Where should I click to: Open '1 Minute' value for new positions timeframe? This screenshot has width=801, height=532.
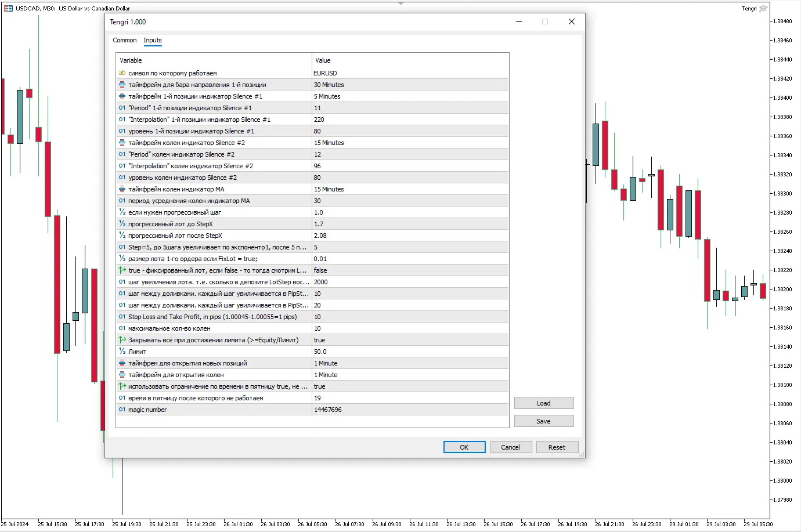410,363
